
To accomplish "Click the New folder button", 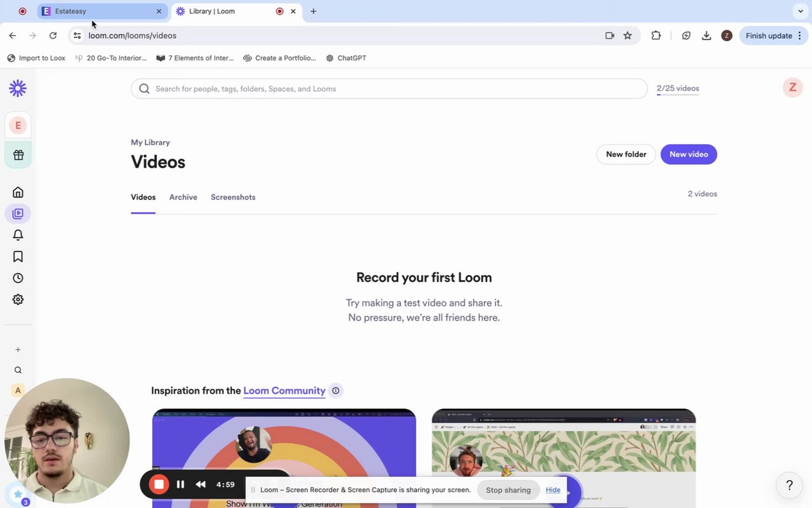I will click(626, 154).
